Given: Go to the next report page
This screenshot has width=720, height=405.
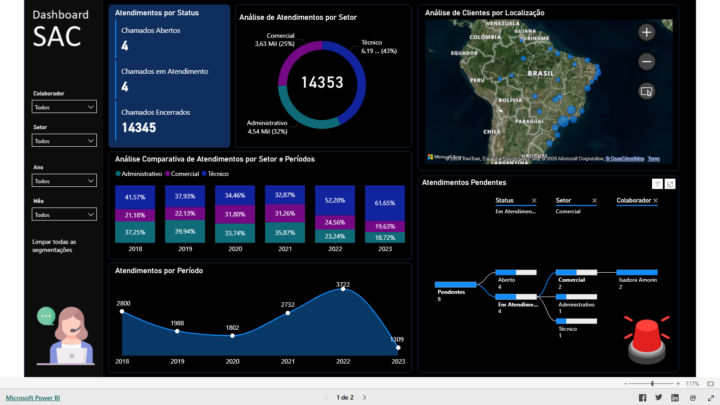Looking at the screenshot, I should (365, 397).
